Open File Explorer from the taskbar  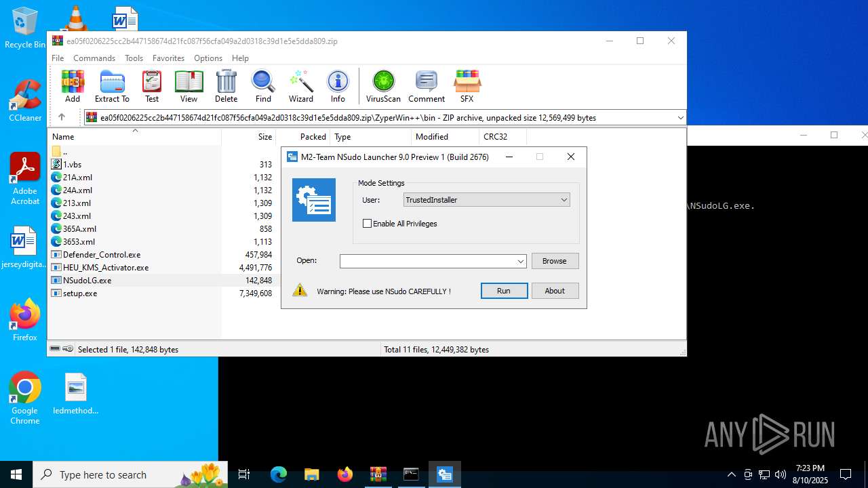(311, 474)
